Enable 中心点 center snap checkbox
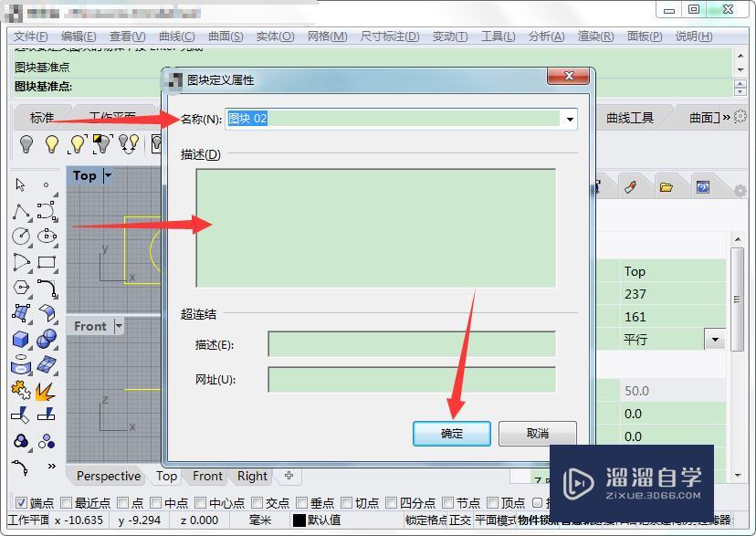The width and height of the screenshot is (756, 536). tap(201, 503)
